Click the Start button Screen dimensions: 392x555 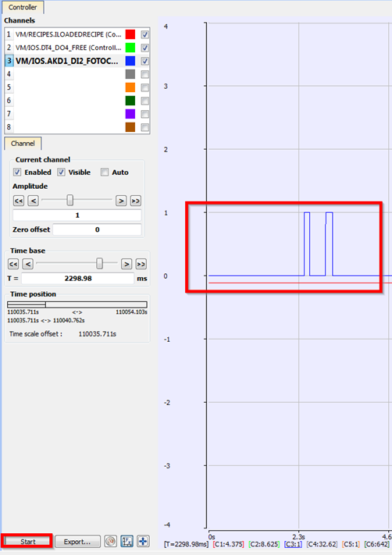click(27, 541)
